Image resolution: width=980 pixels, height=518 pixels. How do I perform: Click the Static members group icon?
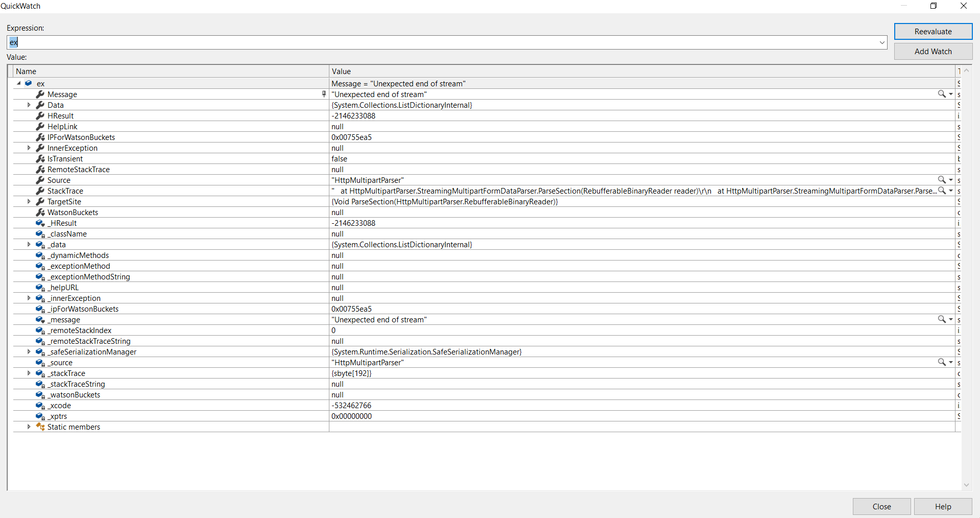point(40,427)
